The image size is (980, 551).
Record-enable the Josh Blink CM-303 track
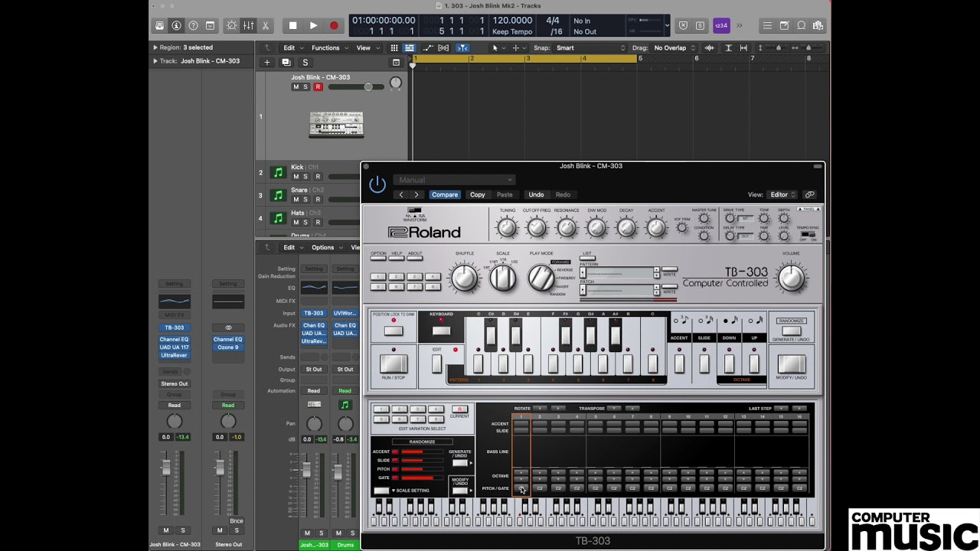click(318, 87)
